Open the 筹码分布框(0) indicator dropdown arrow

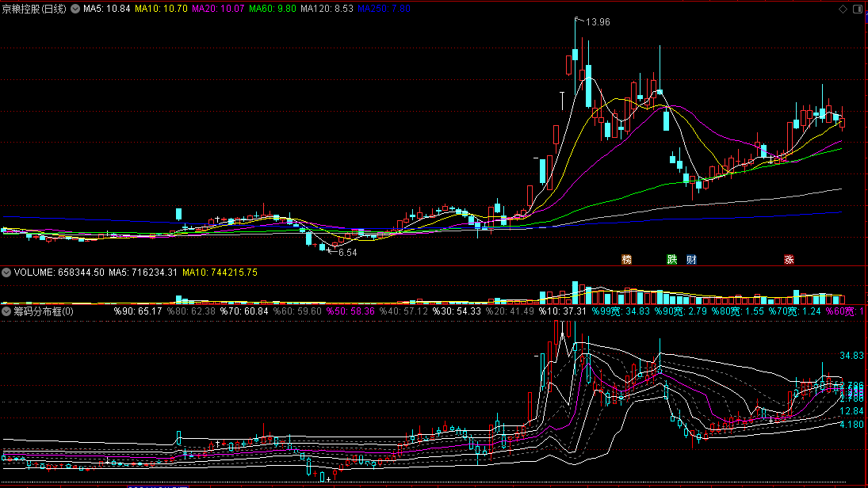6,311
